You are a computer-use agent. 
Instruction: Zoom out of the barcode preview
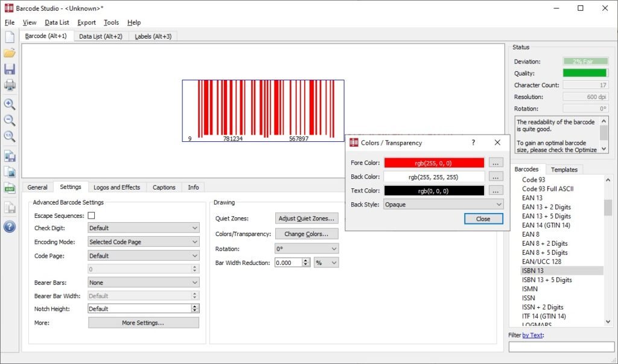pyautogui.click(x=10, y=120)
